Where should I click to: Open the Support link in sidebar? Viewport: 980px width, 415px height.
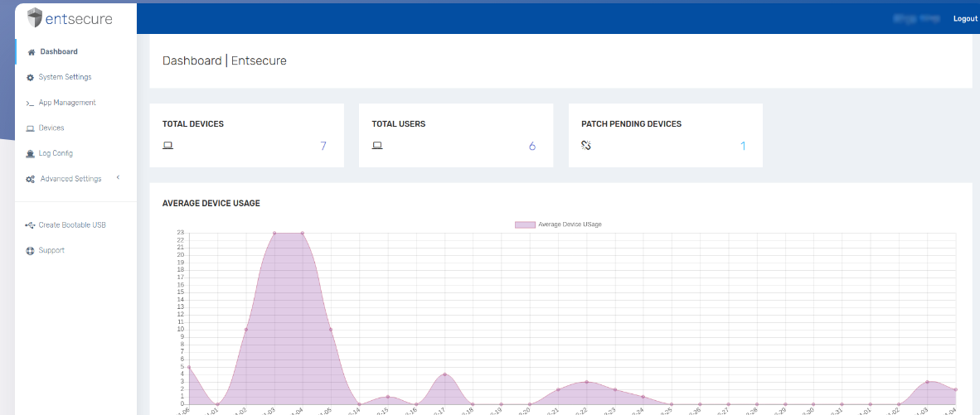[51, 250]
